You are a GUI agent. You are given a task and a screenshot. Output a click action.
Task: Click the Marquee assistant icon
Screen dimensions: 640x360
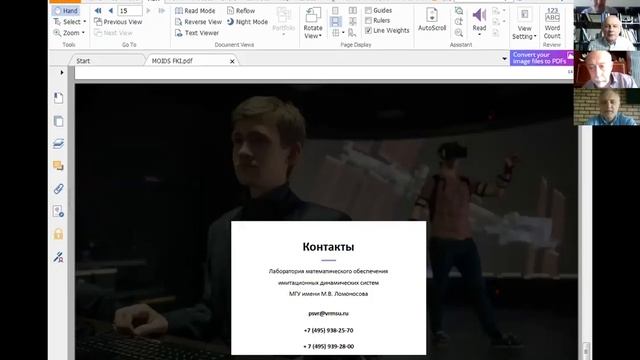[459, 11]
